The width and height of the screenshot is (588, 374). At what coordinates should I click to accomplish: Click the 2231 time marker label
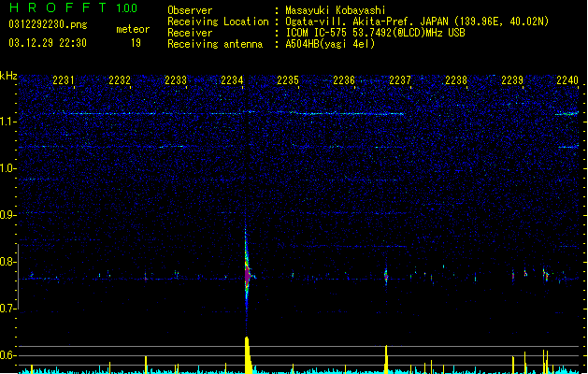click(64, 80)
